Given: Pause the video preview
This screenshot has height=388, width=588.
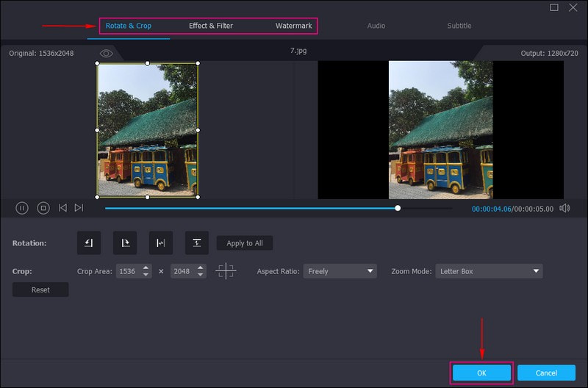Looking at the screenshot, I should (22, 208).
